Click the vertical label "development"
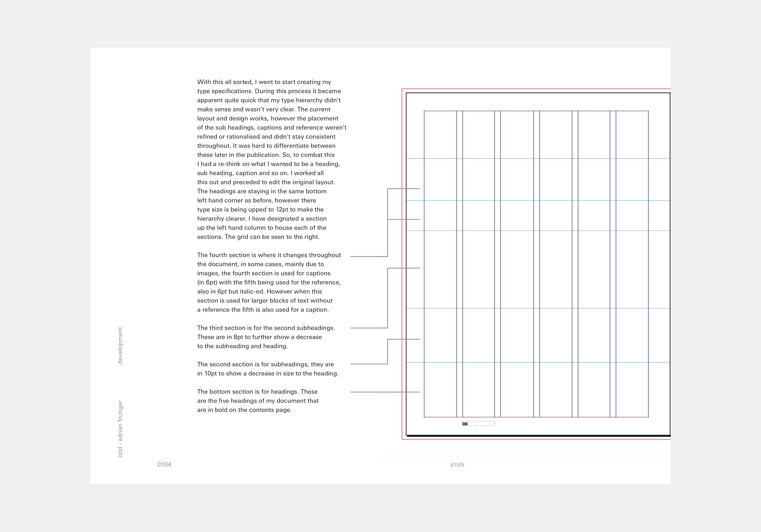The width and height of the screenshot is (761, 532). coord(120,346)
